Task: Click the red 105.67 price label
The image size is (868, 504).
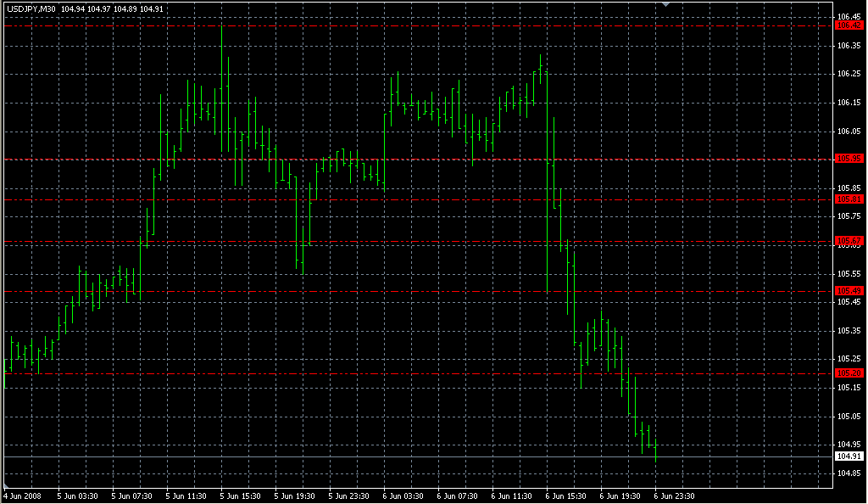Action: click(849, 241)
